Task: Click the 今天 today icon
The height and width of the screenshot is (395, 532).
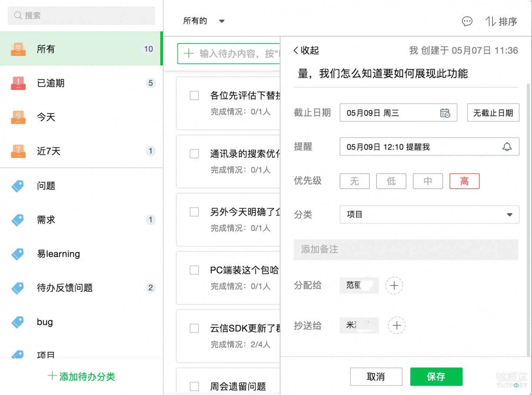Action: click(18, 117)
